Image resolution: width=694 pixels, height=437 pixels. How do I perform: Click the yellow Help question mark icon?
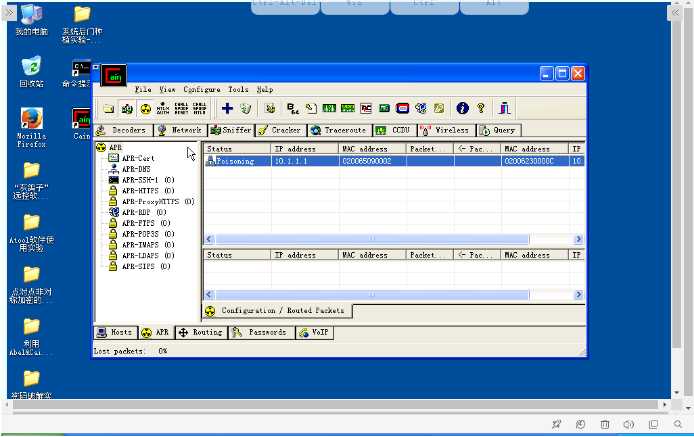[481, 108]
